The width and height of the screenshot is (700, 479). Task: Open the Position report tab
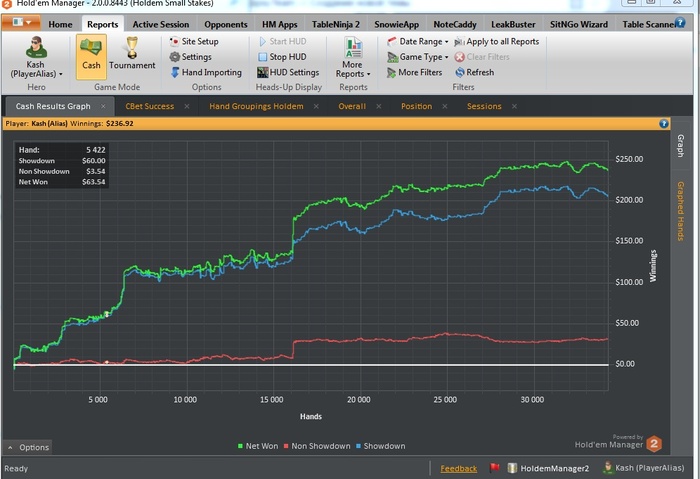click(x=416, y=106)
